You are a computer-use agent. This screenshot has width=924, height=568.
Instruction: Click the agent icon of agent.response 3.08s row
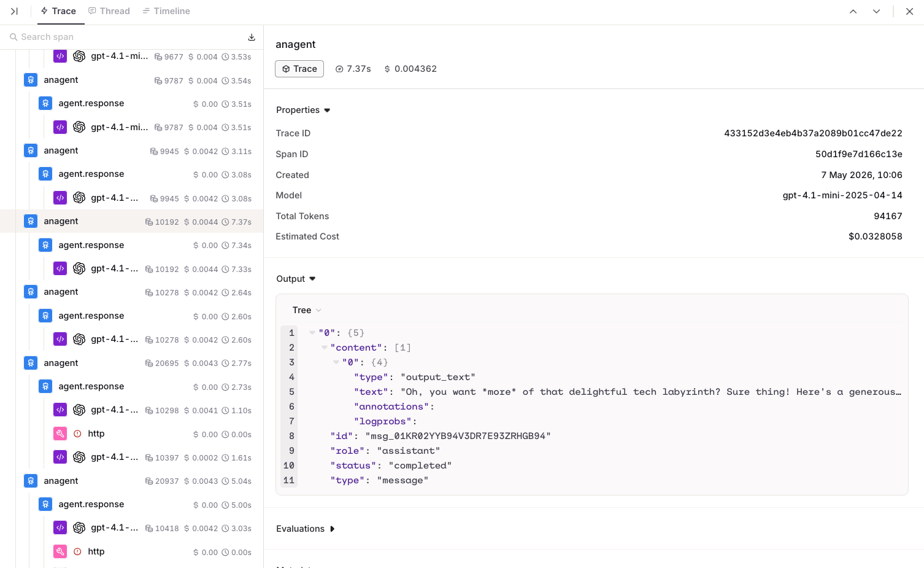click(x=45, y=174)
